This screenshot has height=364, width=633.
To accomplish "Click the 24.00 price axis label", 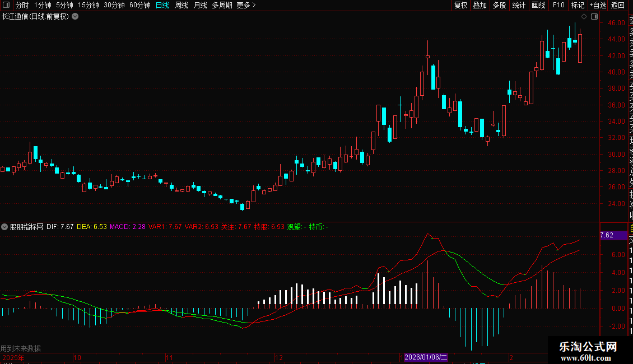I will tap(617, 204).
